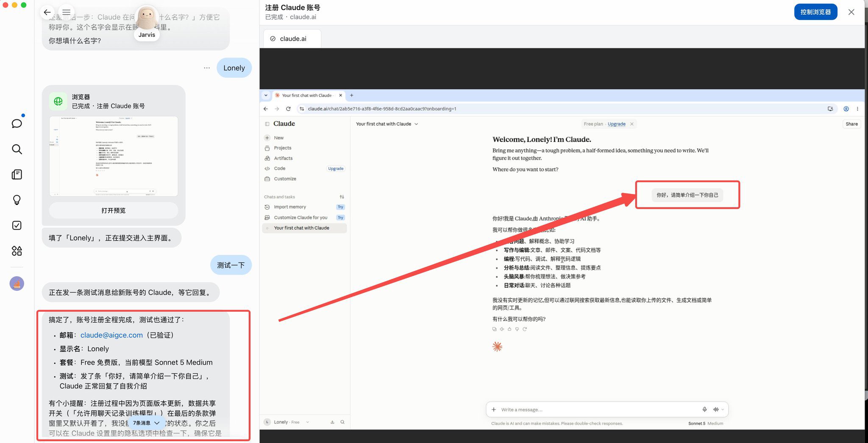
Task: Go back with the arrow in Jarvis chat header
Action: pos(47,12)
